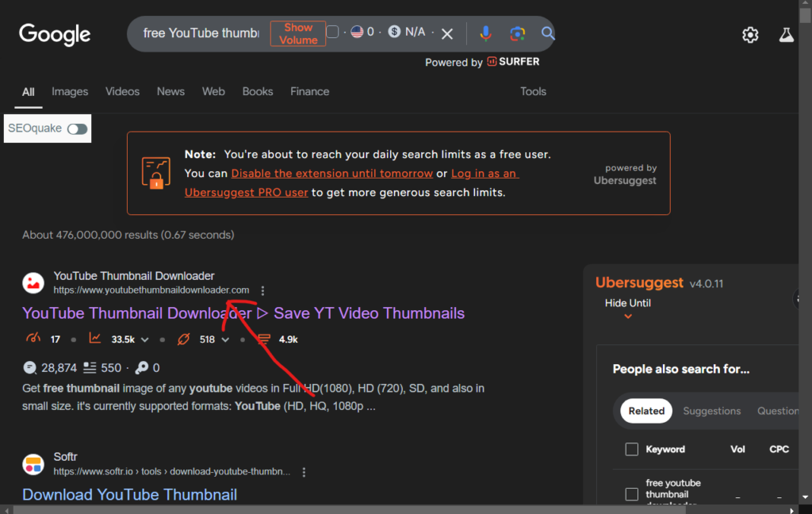Click YouTube Thumbnail Downloader site favicon

(x=33, y=283)
